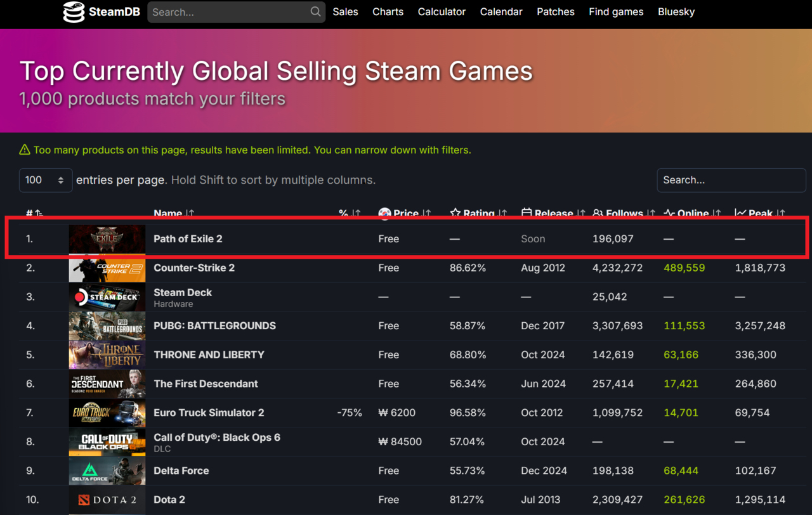Go to the Calculator page
Screen dimensions: 812x515
point(442,12)
